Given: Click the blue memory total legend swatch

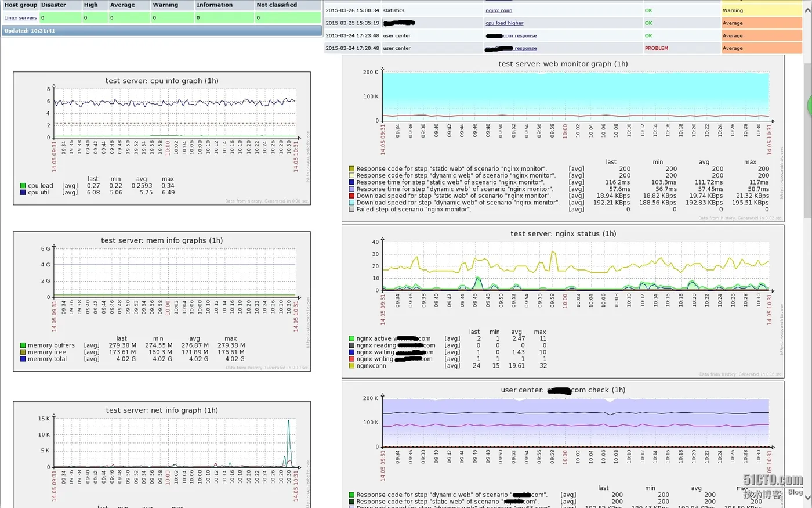Looking at the screenshot, I should (x=23, y=359).
